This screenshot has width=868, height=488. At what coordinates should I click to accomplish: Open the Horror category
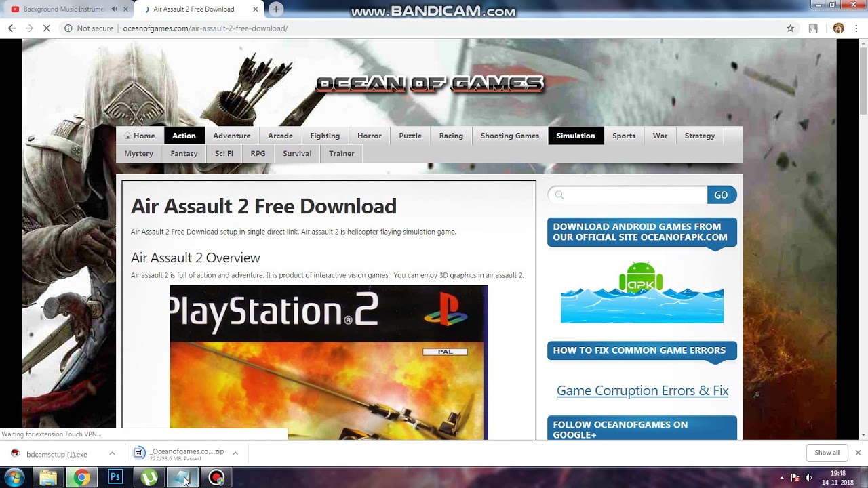click(x=370, y=136)
